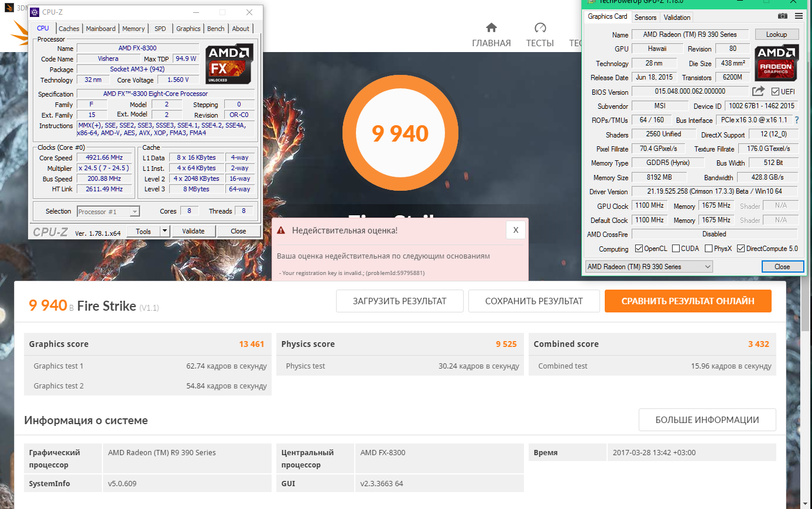
Task: Open the Validation tab in GPU-Z
Action: pos(677,18)
